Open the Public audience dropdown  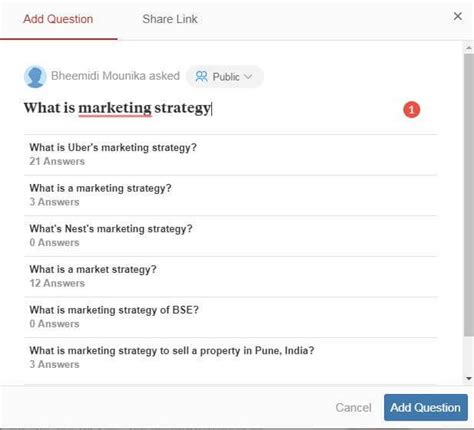[x=225, y=77]
